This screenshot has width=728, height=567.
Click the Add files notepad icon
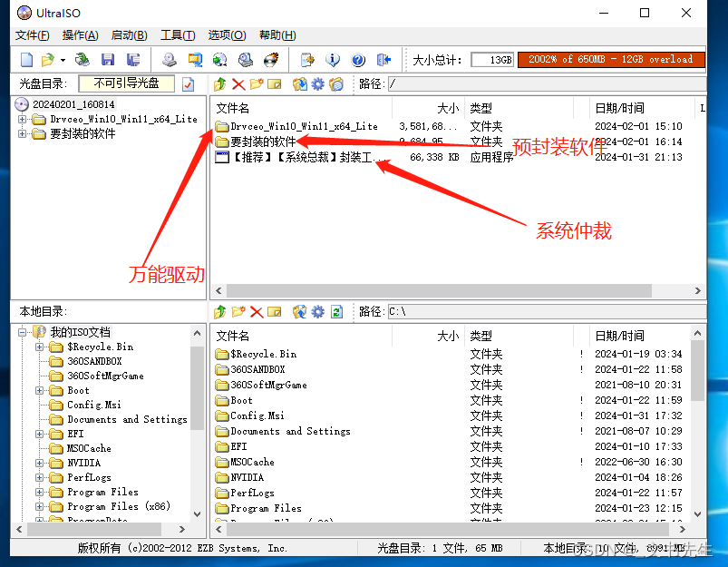[307, 60]
